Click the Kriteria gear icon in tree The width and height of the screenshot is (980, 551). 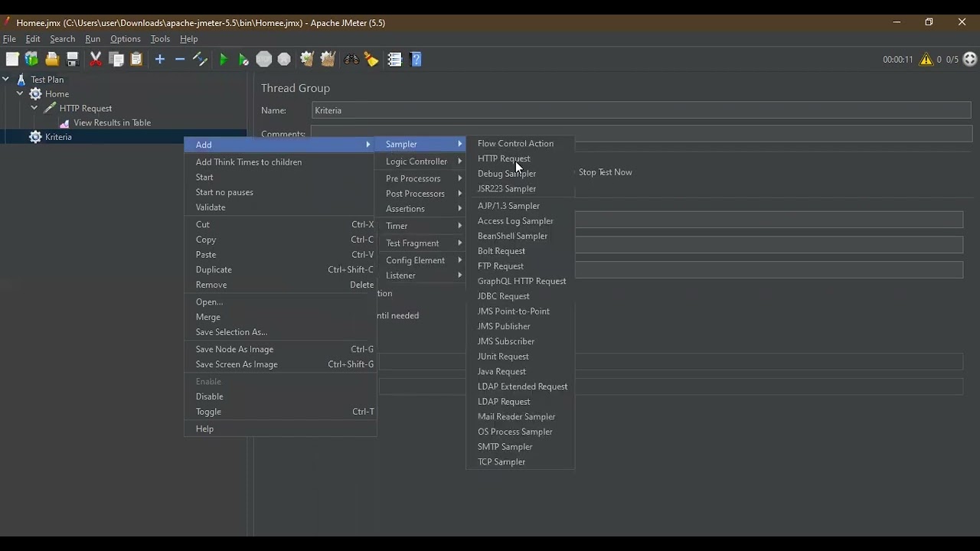coord(35,137)
